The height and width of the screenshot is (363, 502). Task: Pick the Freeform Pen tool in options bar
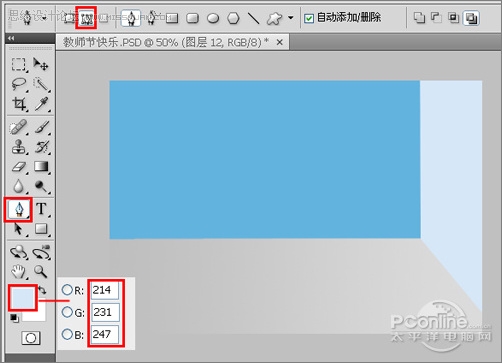pyautogui.click(x=151, y=18)
